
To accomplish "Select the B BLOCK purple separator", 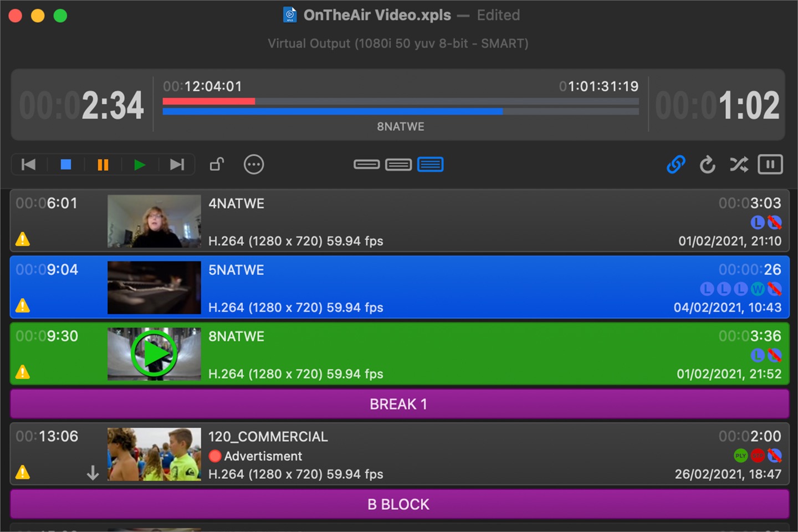I will (399, 504).
